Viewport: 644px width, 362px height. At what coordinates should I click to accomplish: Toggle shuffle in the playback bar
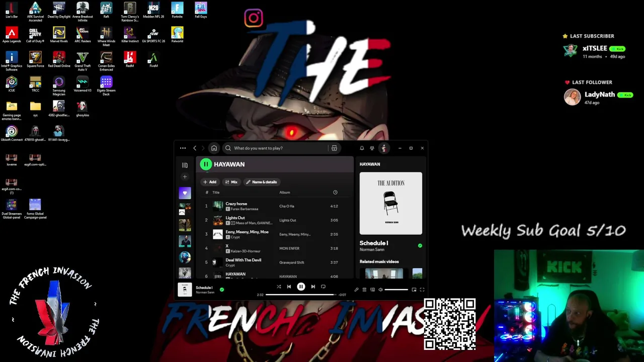[279, 287]
